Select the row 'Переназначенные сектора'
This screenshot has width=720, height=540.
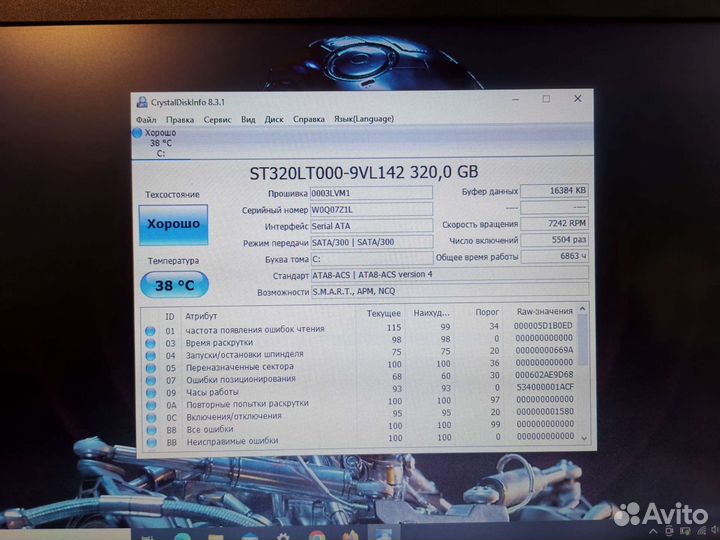[360, 366]
